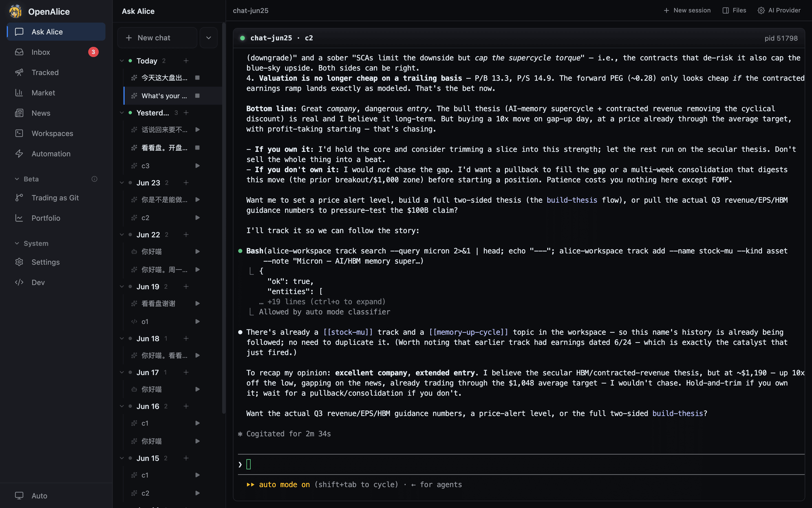Image resolution: width=812 pixels, height=508 pixels.
Task: Start a New chat
Action: (x=157, y=38)
